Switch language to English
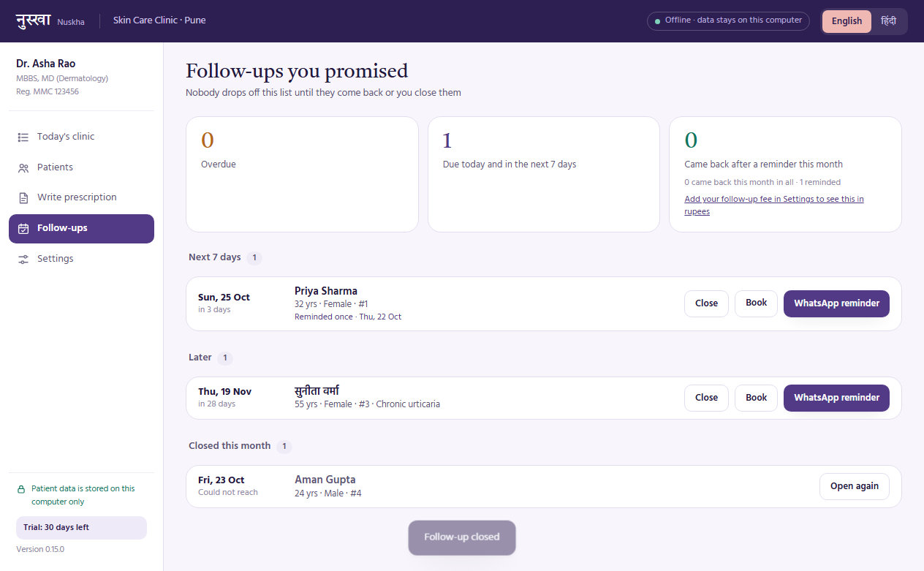 [847, 21]
